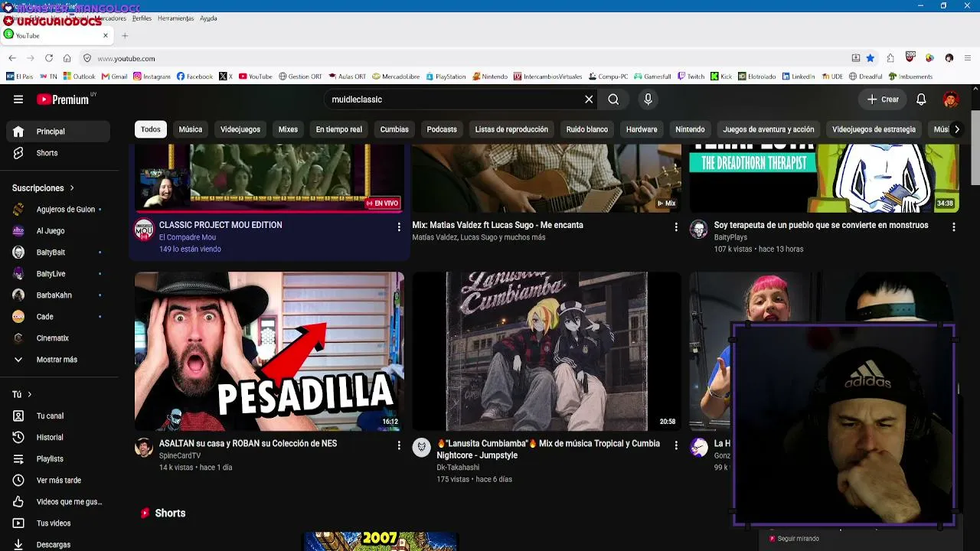Click the Firefox home button
The image size is (980, 551).
tap(67, 58)
